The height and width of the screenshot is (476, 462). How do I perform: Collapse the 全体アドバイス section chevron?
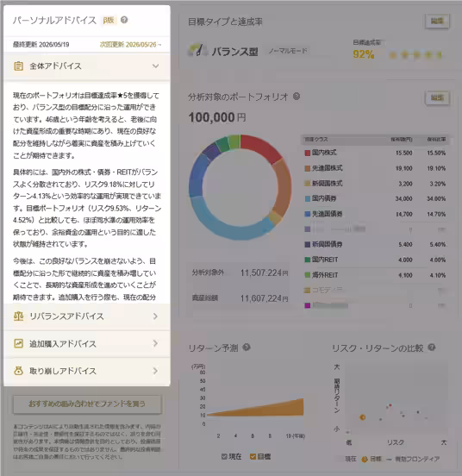[x=155, y=66]
